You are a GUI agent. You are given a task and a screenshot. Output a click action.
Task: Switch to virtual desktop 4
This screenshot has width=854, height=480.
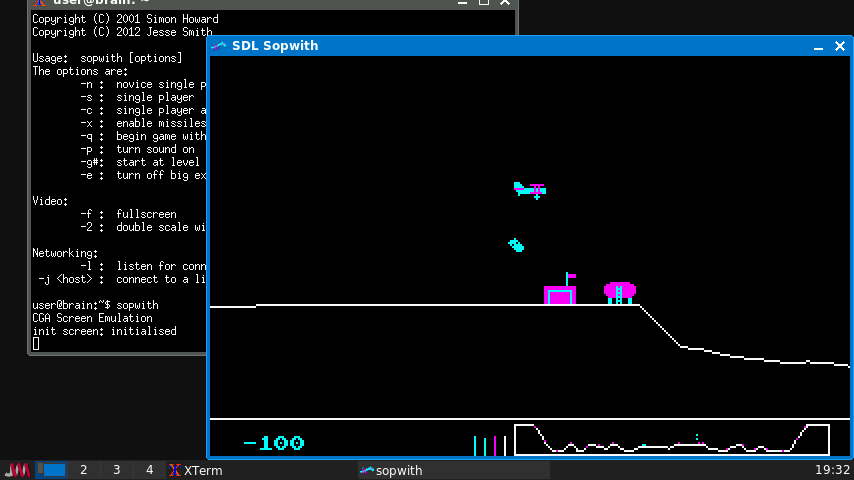pos(149,470)
